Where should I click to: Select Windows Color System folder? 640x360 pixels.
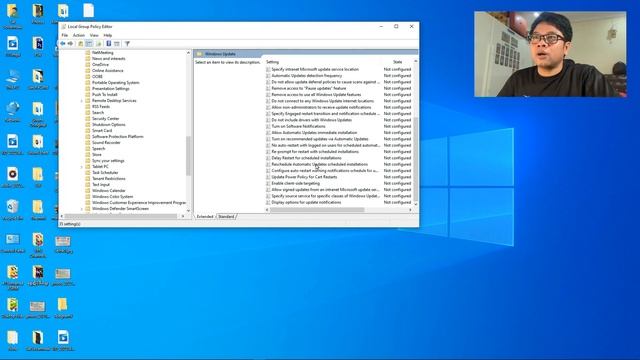(112, 196)
